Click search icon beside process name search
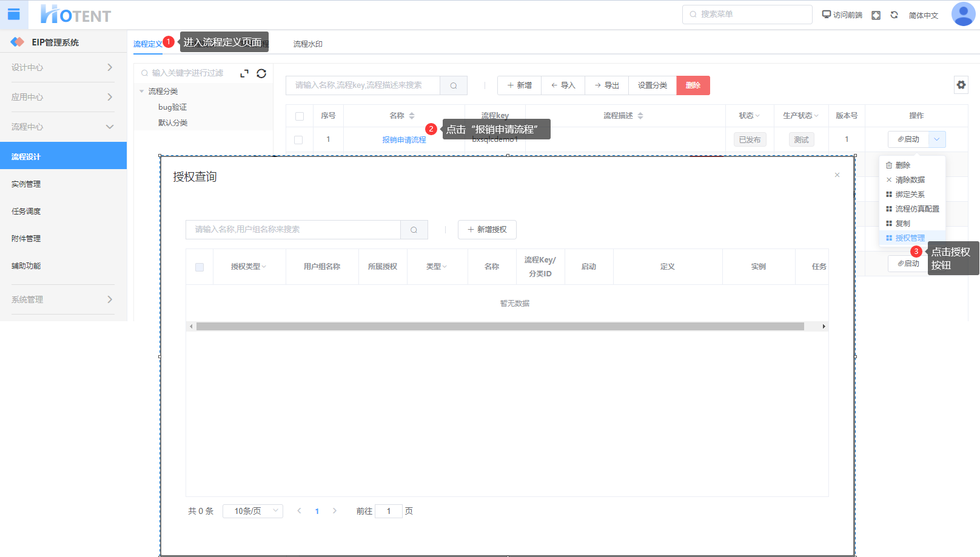 (x=454, y=85)
